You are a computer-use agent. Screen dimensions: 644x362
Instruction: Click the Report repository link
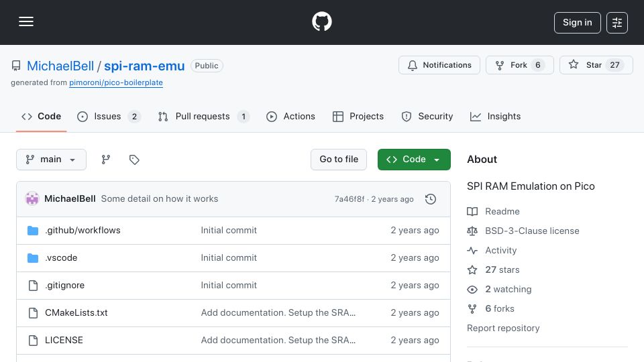pos(503,328)
